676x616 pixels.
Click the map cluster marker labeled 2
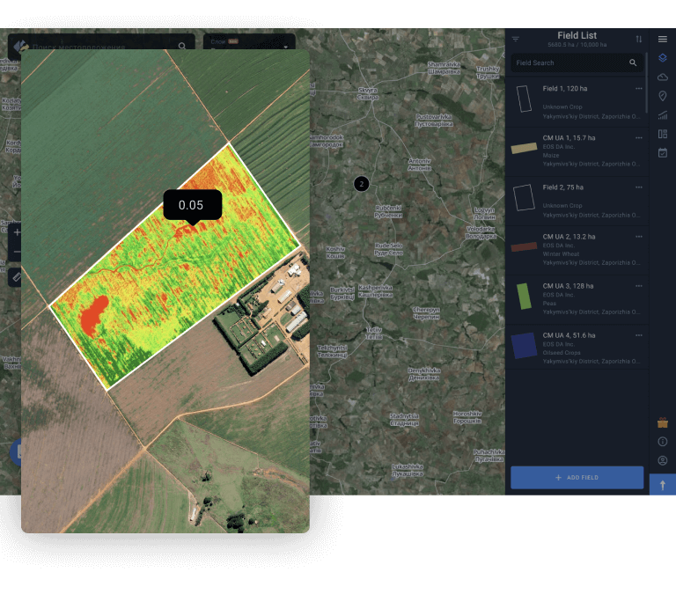[361, 183]
